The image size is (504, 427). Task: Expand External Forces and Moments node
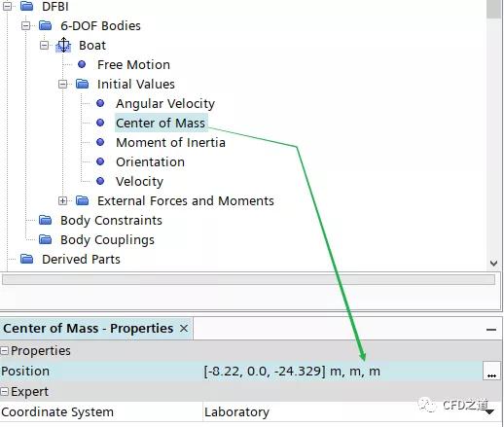[62, 201]
